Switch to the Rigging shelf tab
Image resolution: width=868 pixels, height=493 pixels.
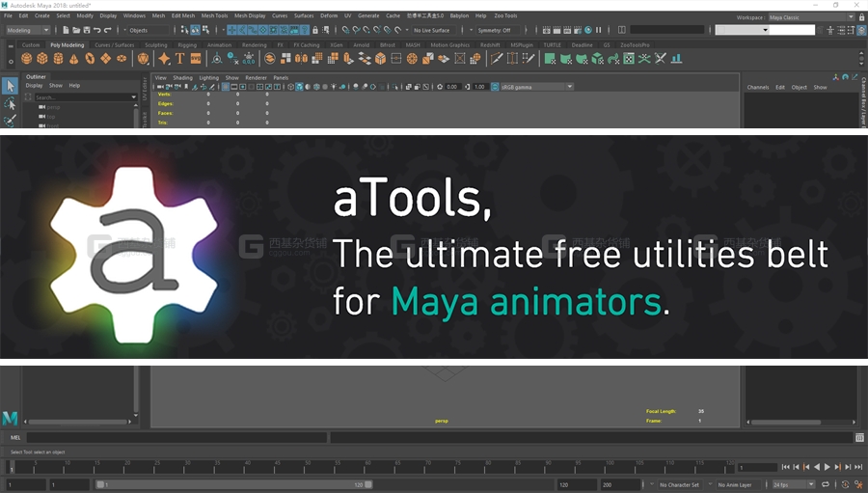(187, 45)
